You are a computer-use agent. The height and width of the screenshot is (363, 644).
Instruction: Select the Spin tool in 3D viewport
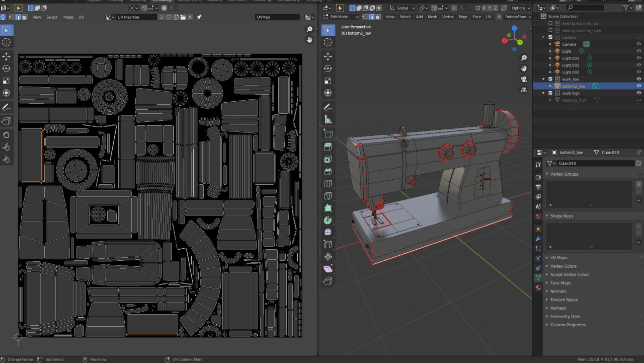click(328, 220)
